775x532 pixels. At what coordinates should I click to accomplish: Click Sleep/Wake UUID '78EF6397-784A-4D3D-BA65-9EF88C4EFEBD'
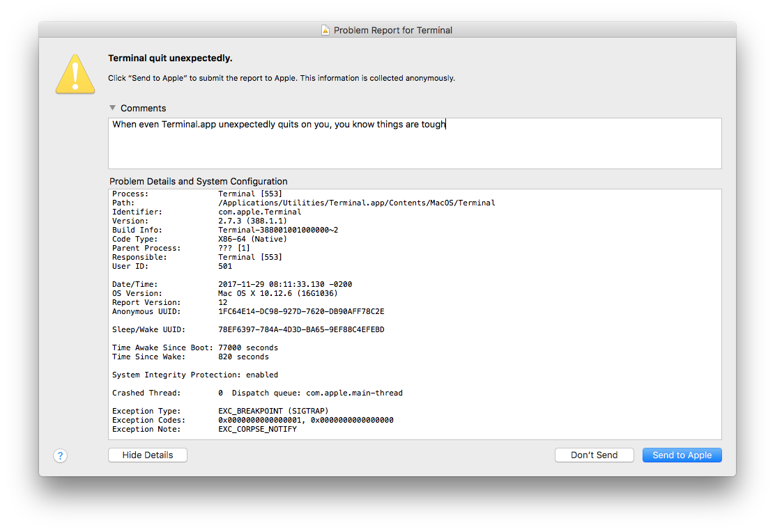tap(301, 329)
